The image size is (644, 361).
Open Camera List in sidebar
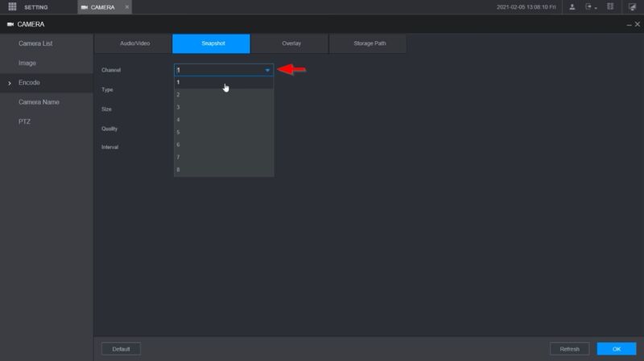[35, 43]
